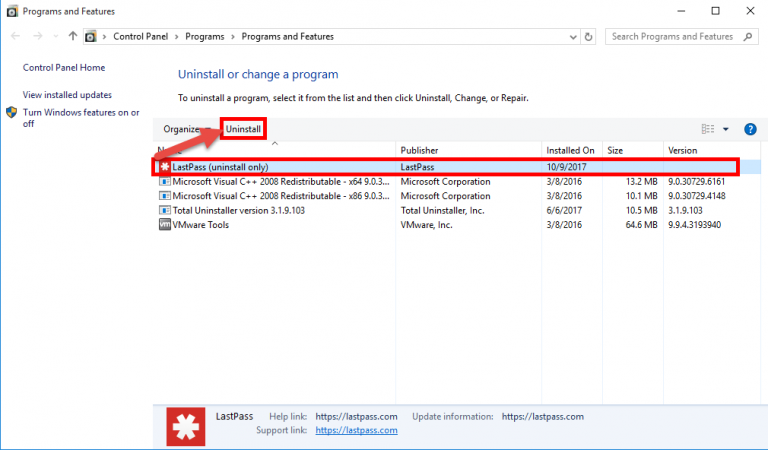Open Turn Windows features on or off
This screenshot has width=768, height=450.
click(x=81, y=118)
